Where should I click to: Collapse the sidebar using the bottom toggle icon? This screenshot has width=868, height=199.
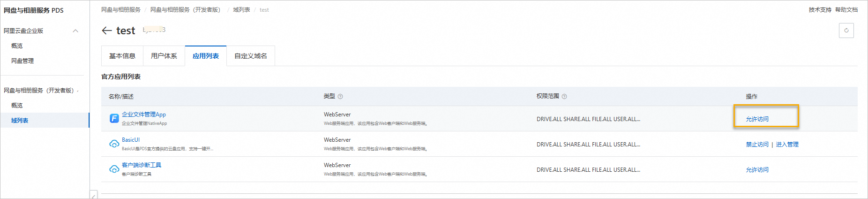[x=94, y=195]
